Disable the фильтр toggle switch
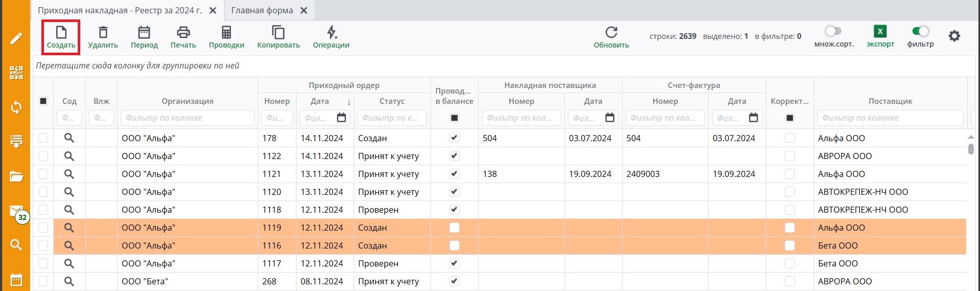The width and height of the screenshot is (980, 291). pos(920,32)
